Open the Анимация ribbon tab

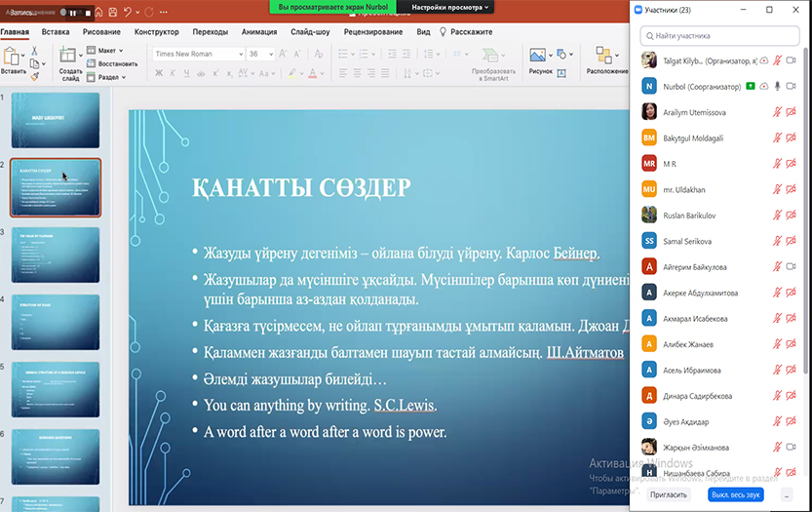(258, 32)
